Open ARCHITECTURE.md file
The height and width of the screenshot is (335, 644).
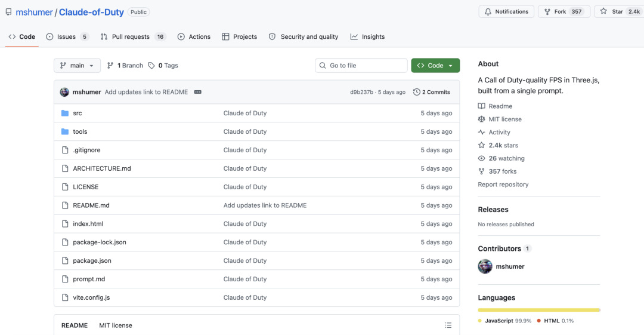point(102,168)
